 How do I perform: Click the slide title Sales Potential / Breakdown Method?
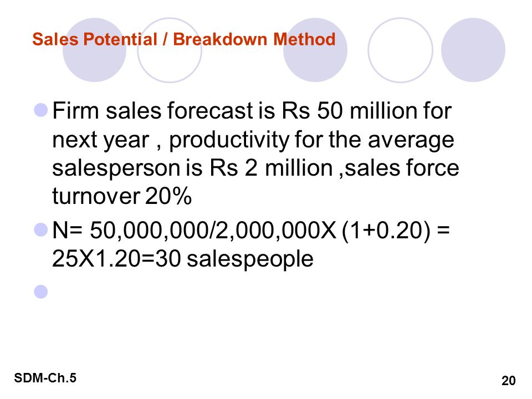(x=183, y=39)
